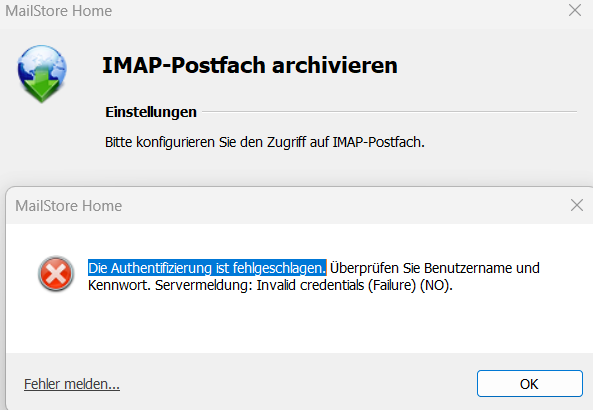Click the highlighted 'Die Authentifizierung ist fehlgeschlagen.' text
Screen dimensions: 593x410
[x=207, y=268]
